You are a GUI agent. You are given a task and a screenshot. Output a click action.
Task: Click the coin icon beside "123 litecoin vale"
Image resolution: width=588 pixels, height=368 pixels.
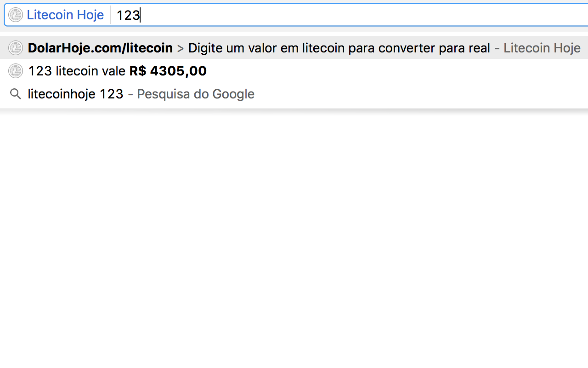point(16,71)
